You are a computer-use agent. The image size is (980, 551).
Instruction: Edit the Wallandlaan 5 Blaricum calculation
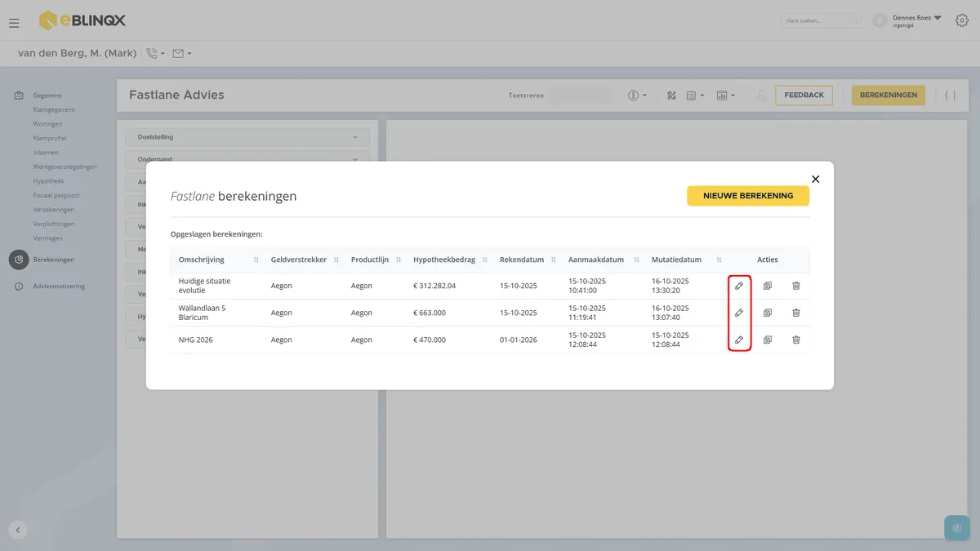pyautogui.click(x=739, y=313)
